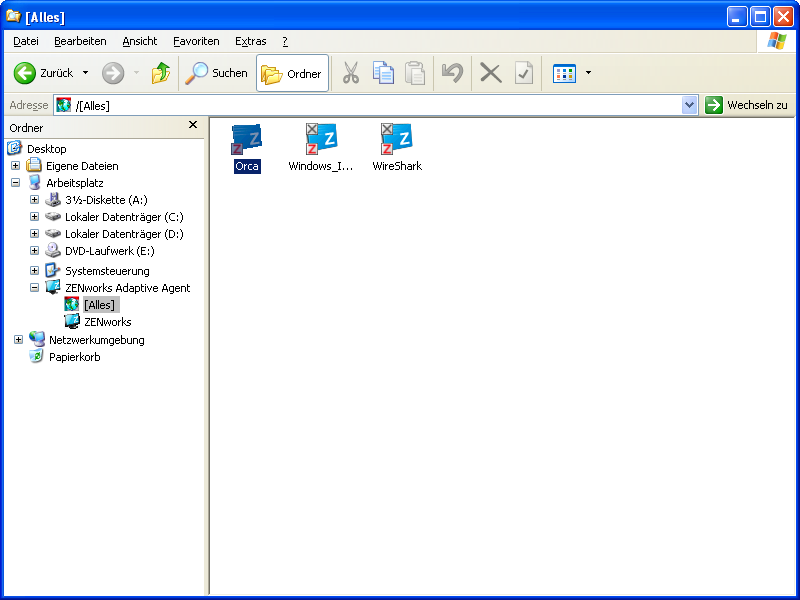Select Papierkorb in the folder tree
Image resolution: width=800 pixels, height=600 pixels.
click(x=74, y=357)
